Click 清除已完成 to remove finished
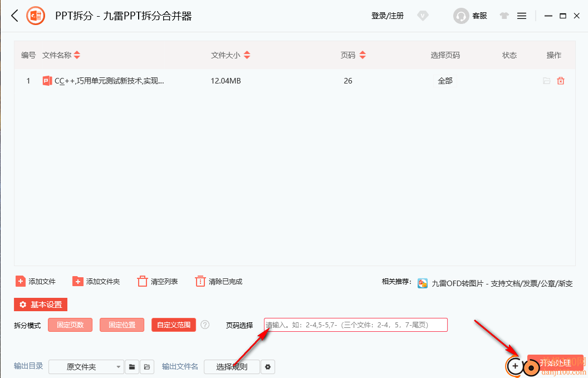 pos(219,281)
